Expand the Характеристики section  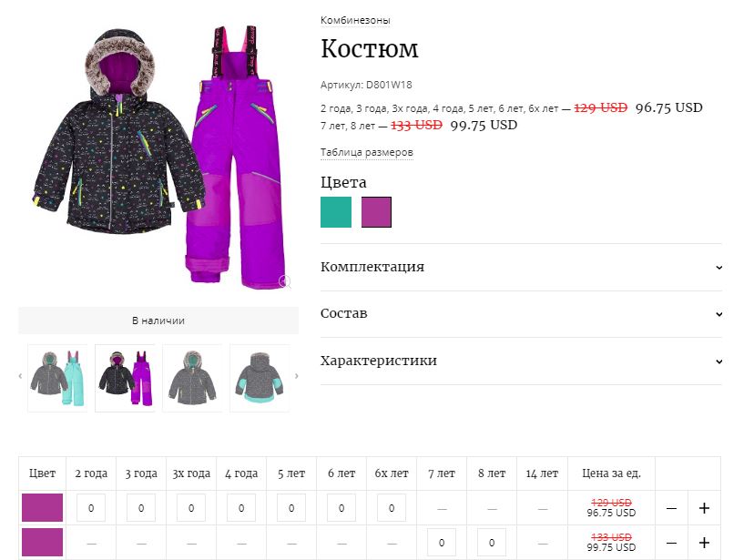point(521,361)
